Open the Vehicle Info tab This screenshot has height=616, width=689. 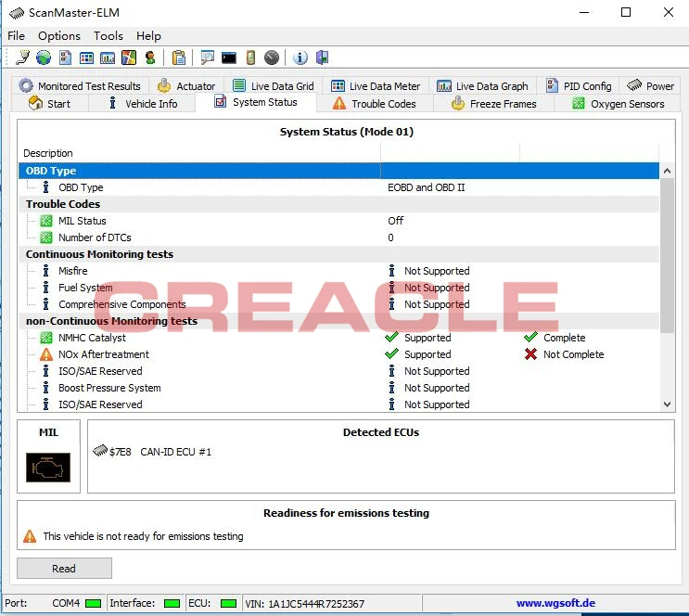(143, 104)
